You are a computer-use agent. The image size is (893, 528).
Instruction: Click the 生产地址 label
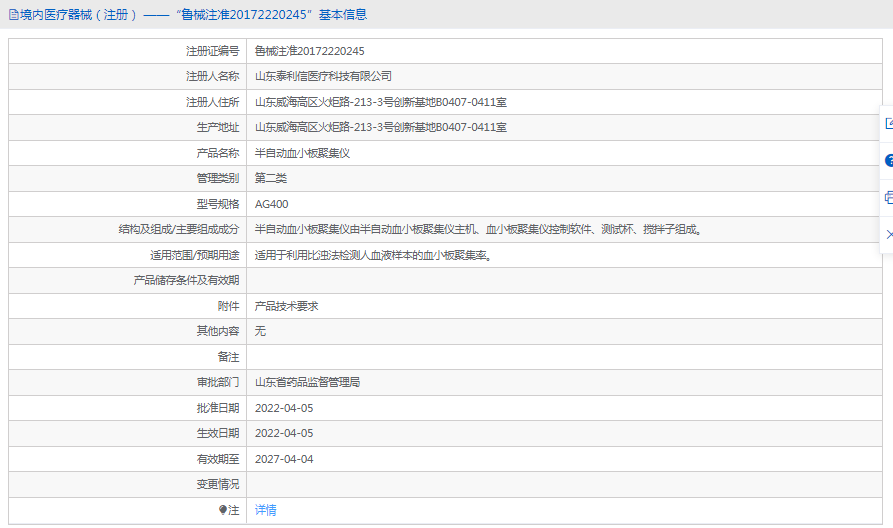coord(218,128)
